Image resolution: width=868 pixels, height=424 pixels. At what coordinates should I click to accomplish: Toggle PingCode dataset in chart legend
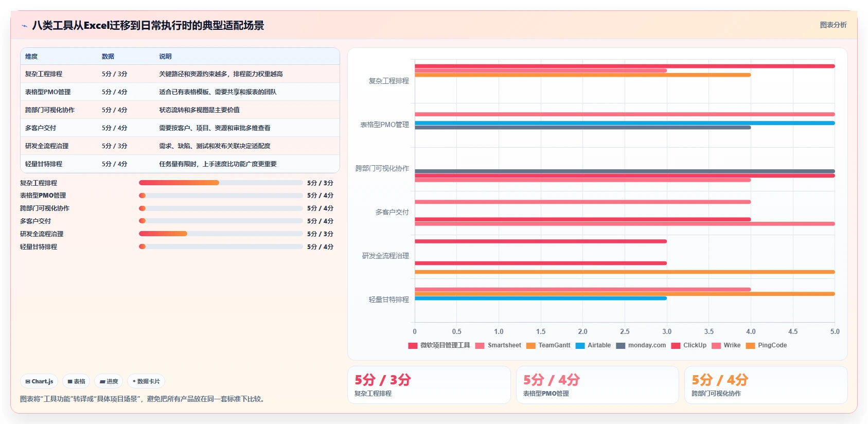coord(767,345)
